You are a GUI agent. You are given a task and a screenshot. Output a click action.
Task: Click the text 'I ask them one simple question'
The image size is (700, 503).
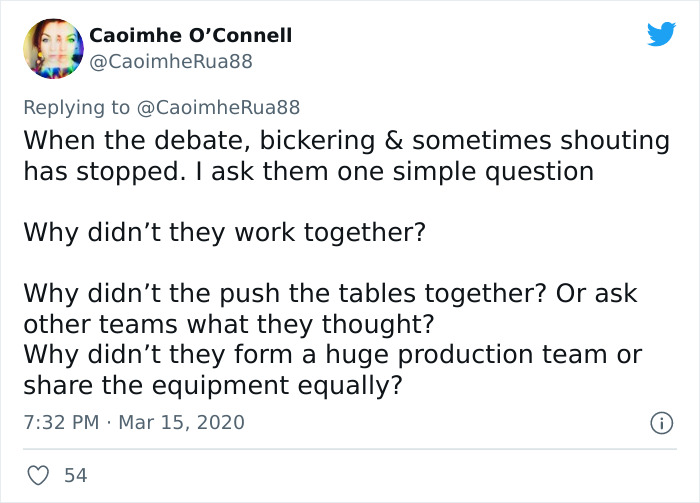428,171
